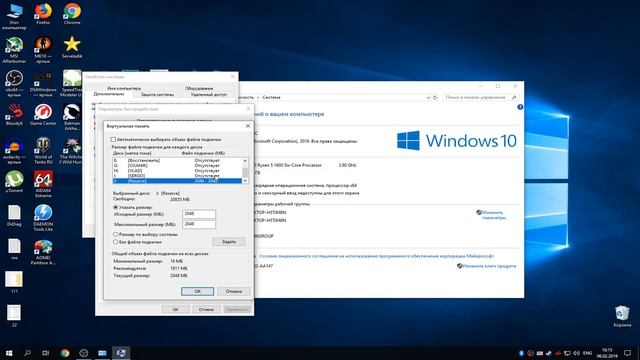Launch DAEMON Tools Lite shortcut
Viewport: 640px width, 360px height.
[43, 218]
